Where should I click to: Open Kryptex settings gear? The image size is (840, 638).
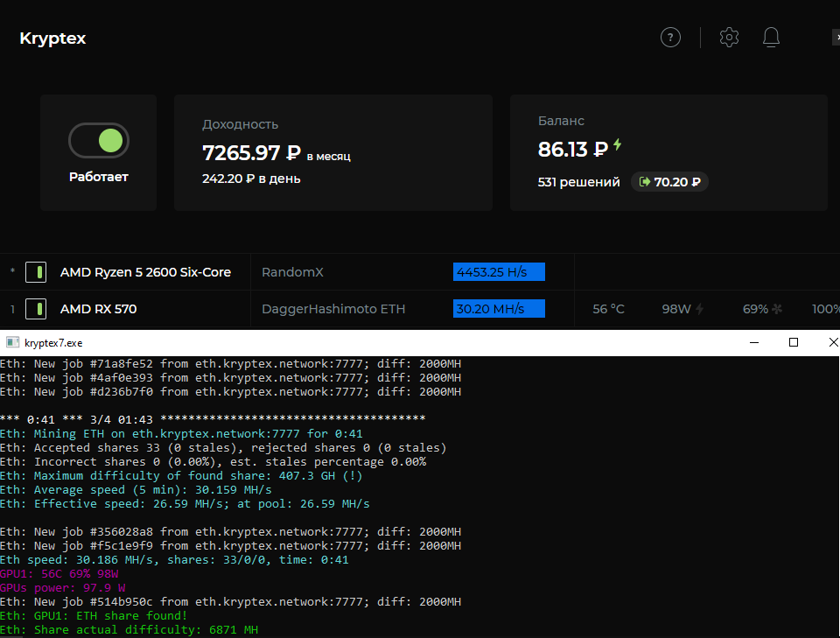coord(729,38)
